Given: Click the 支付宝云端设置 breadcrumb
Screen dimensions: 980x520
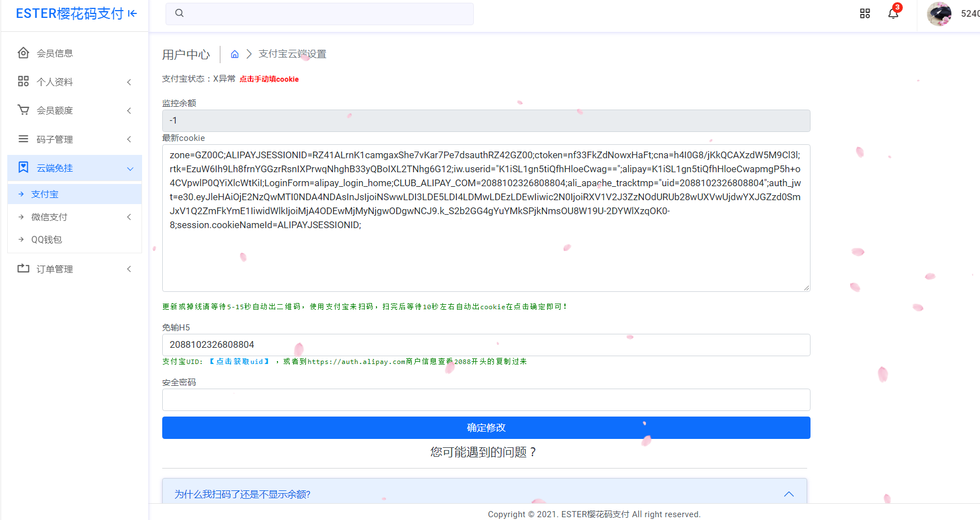Looking at the screenshot, I should coord(293,54).
